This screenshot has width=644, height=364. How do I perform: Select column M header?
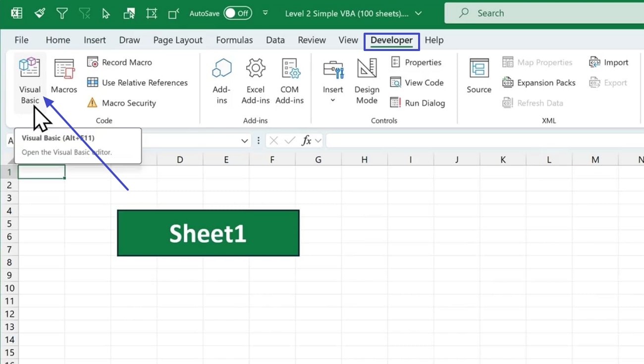[595, 159]
